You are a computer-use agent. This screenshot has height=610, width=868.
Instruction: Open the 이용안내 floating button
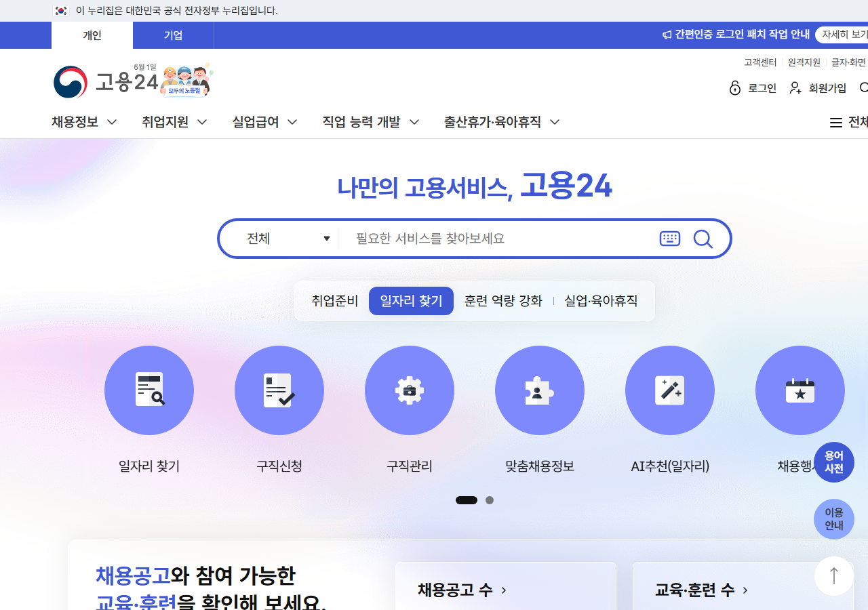tap(834, 519)
